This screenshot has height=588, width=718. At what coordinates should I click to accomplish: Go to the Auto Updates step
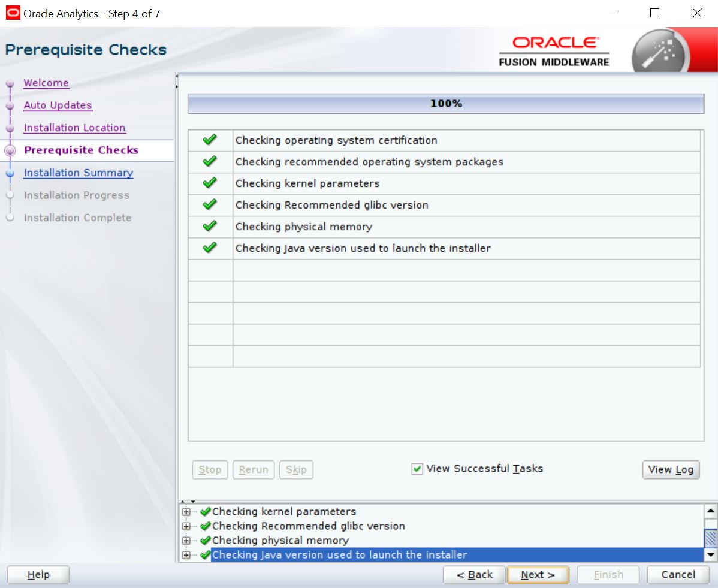[x=58, y=105]
